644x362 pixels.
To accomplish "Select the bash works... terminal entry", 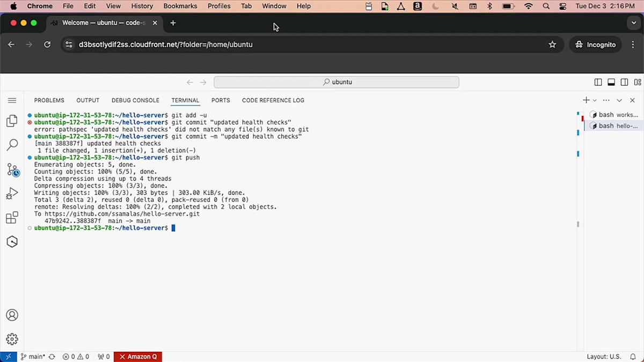I will (613, 115).
